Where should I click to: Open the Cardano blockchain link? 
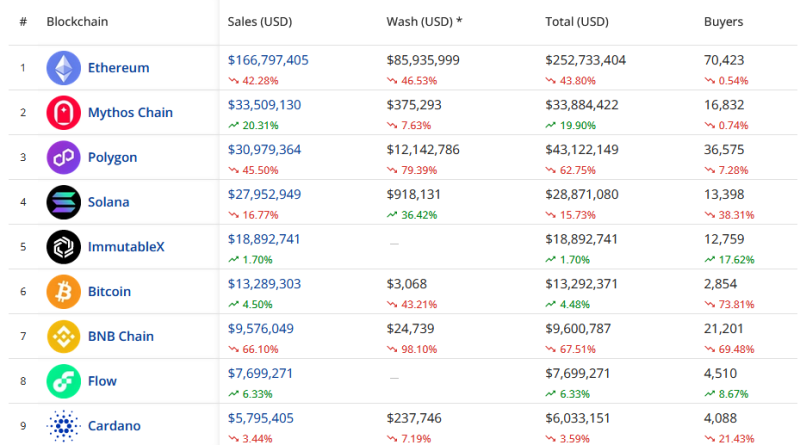114,426
